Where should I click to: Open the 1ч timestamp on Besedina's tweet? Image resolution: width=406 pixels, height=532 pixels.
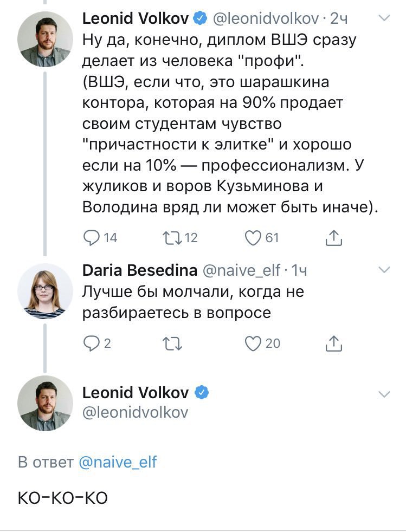pyautogui.click(x=299, y=271)
